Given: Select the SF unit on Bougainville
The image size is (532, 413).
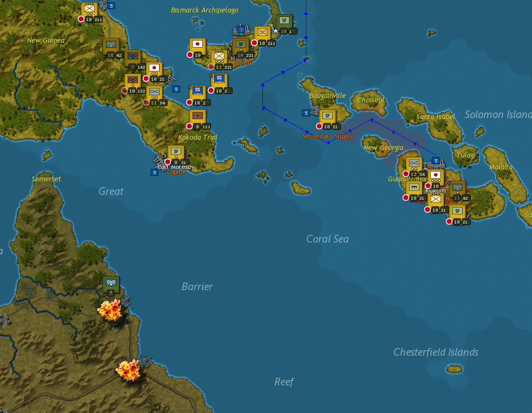Looking at the screenshot, I should click(328, 118).
